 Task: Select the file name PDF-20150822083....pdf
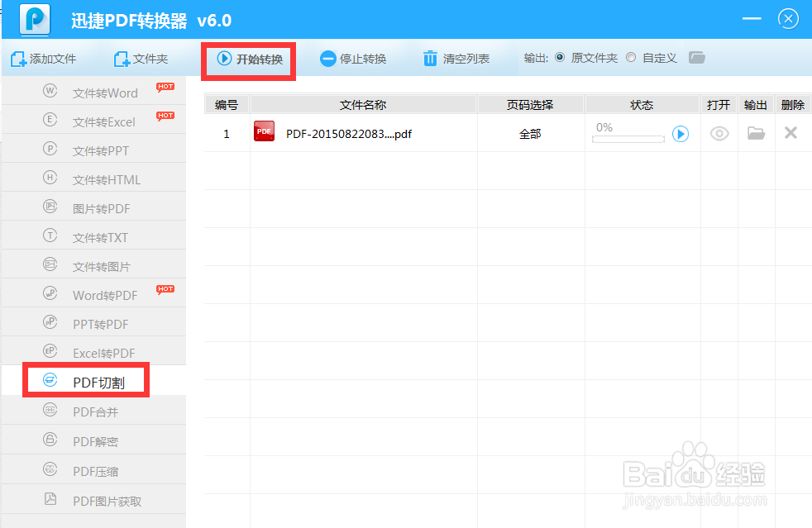point(349,134)
